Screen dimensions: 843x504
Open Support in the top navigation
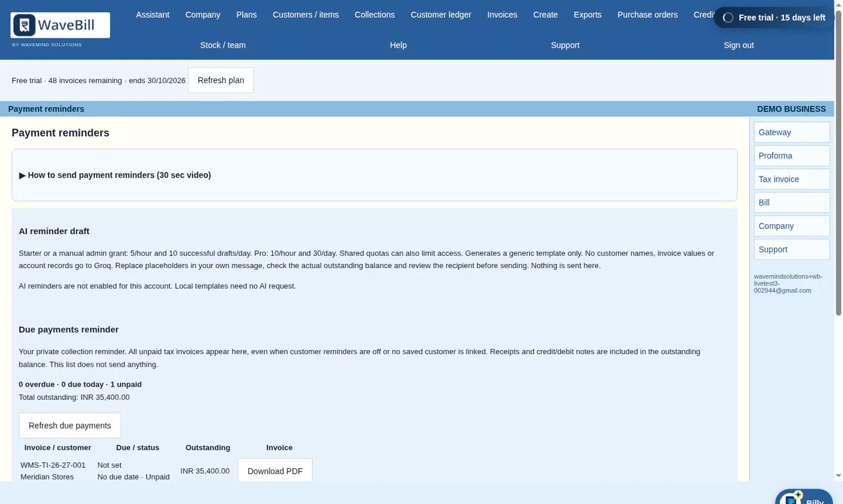point(565,45)
